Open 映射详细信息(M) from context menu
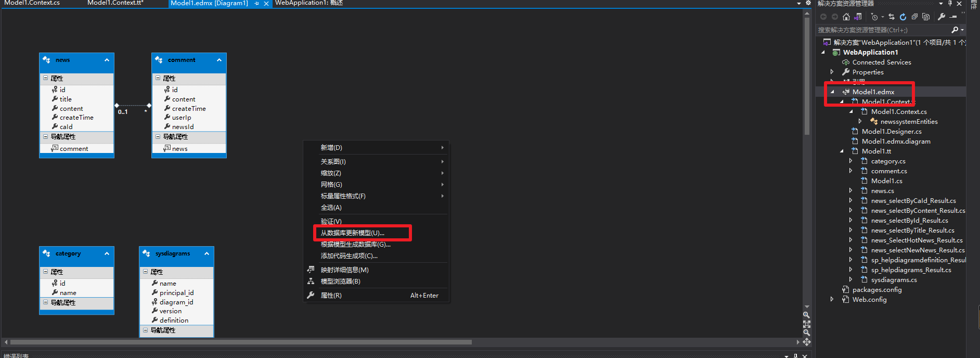Viewport: 980px width, 358px height. tap(377, 270)
